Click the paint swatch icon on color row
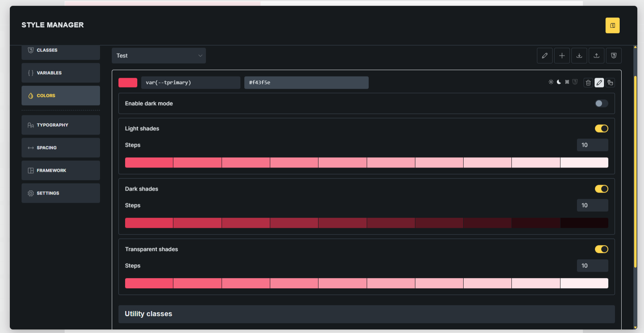This screenshot has height=333, width=644. (x=610, y=82)
